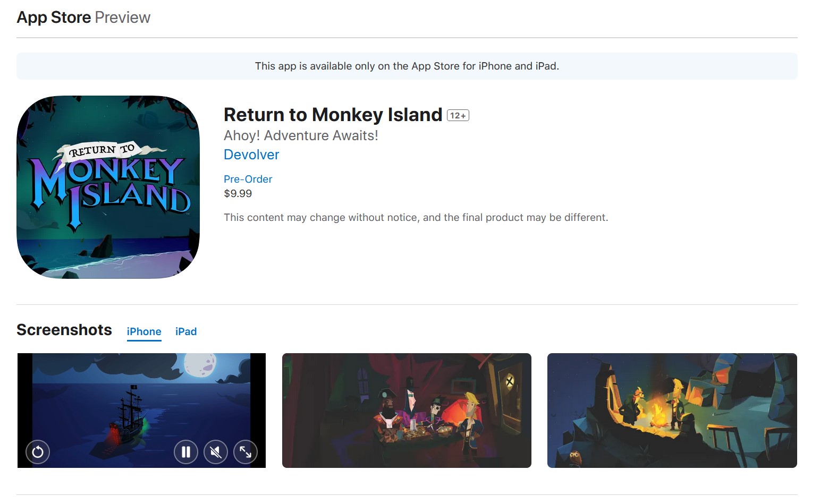Screen dimensions: 820x504
Task: Click the Return to Monkey Island title
Action: tap(333, 115)
